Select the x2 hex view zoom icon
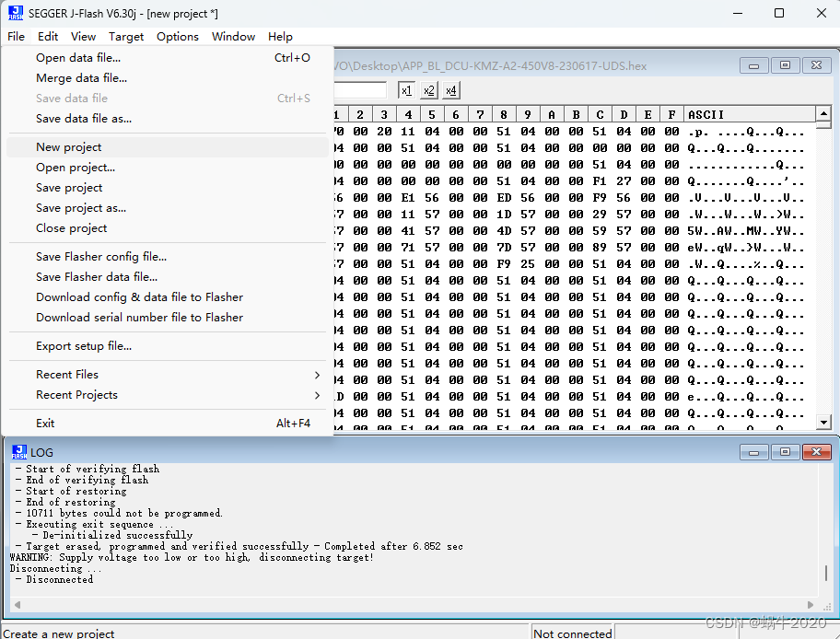 pos(428,89)
